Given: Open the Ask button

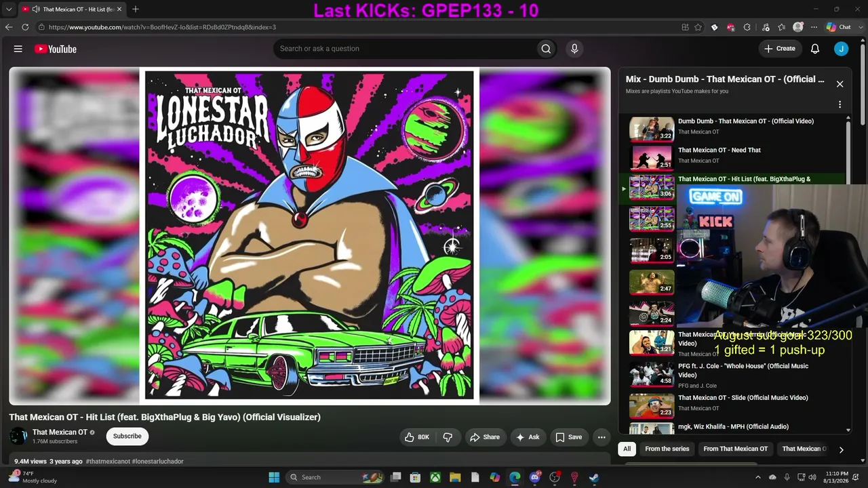Looking at the screenshot, I should tap(528, 437).
